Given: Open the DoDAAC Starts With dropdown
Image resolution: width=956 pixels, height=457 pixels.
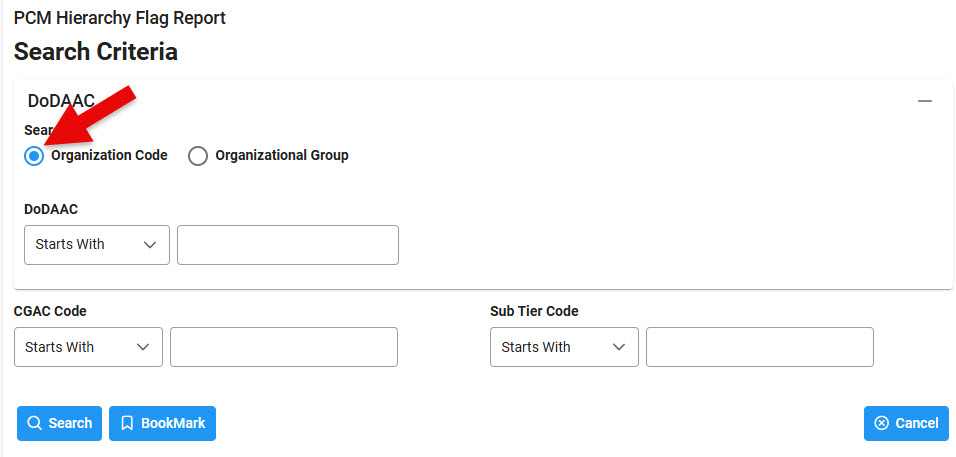Looking at the screenshot, I should [96, 244].
